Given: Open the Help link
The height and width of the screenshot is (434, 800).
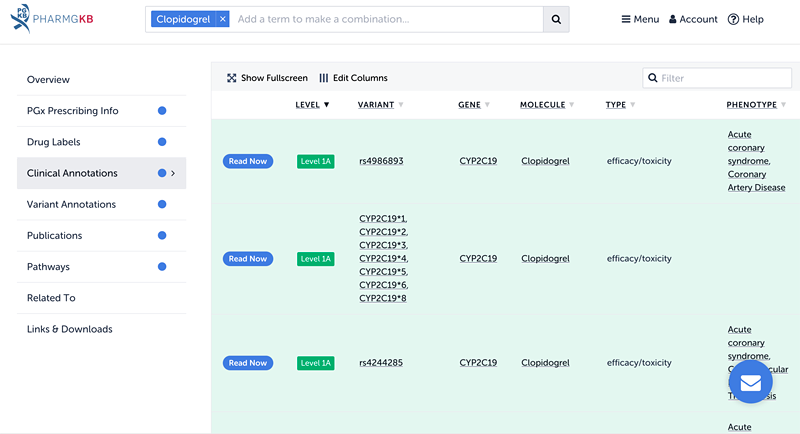Looking at the screenshot, I should [745, 19].
